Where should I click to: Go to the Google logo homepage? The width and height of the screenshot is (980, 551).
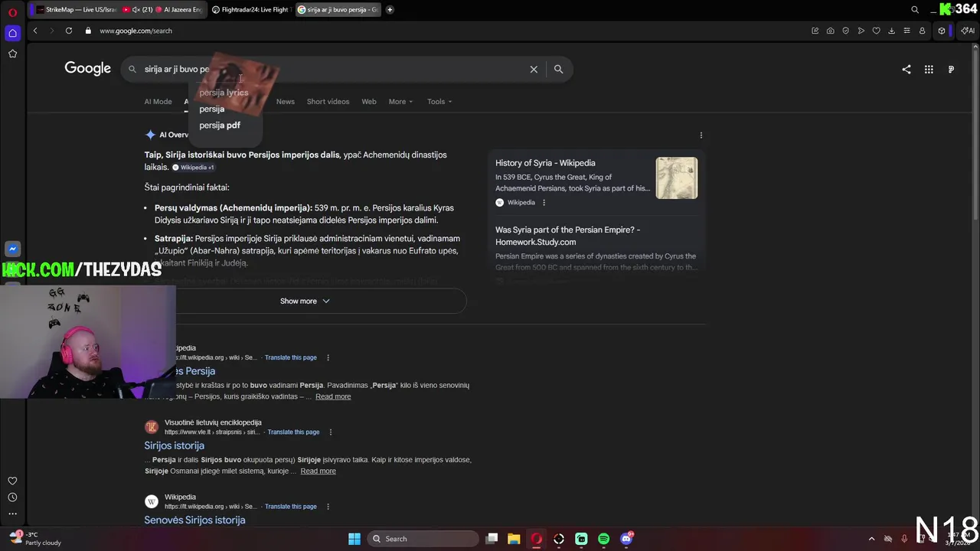point(88,69)
